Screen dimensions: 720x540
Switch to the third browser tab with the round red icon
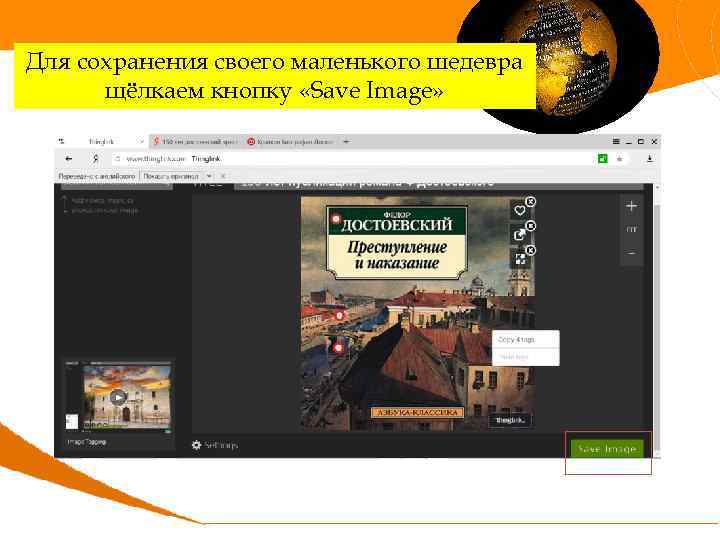click(290, 141)
